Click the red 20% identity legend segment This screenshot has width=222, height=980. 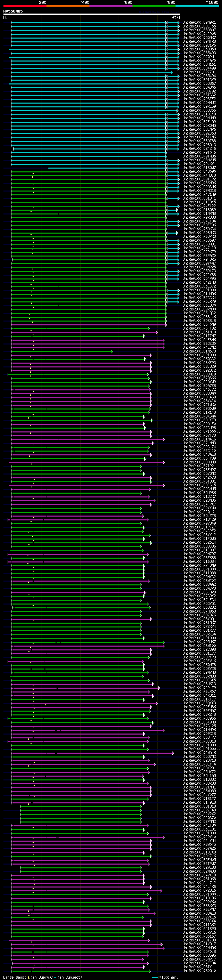[25, 6]
